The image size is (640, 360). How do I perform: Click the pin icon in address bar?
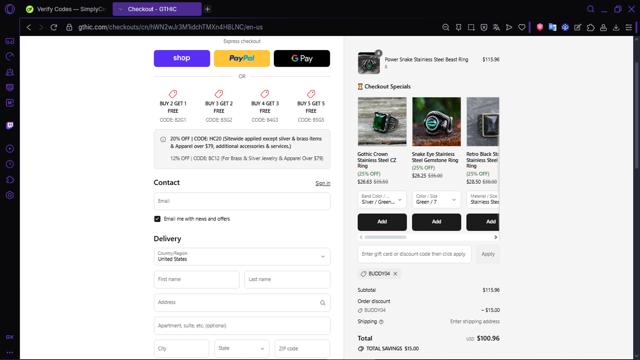click(x=458, y=27)
